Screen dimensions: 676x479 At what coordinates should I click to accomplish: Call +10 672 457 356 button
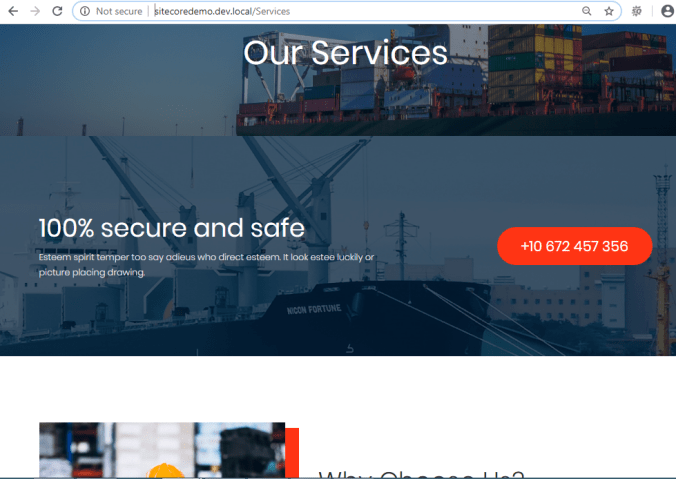(x=575, y=246)
